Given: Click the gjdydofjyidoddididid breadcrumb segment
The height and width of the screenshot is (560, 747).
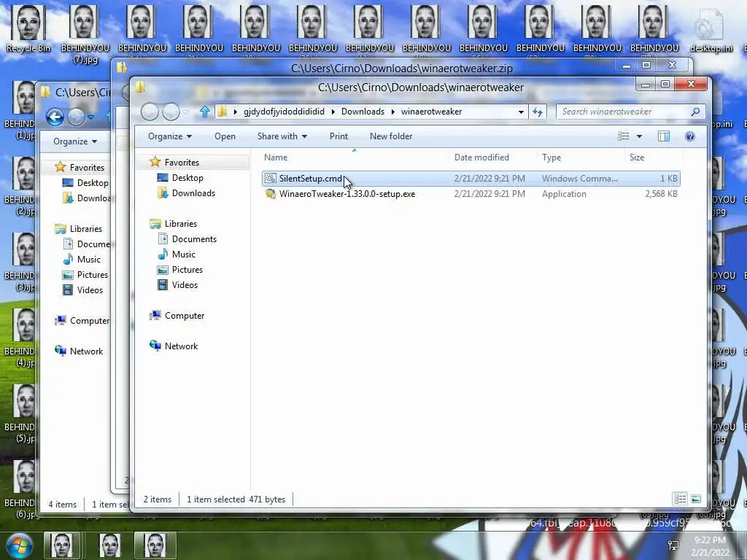Looking at the screenshot, I should tap(284, 112).
